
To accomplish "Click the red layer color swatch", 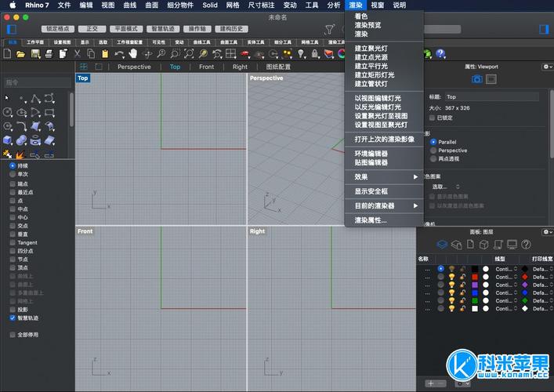I will point(475,277).
